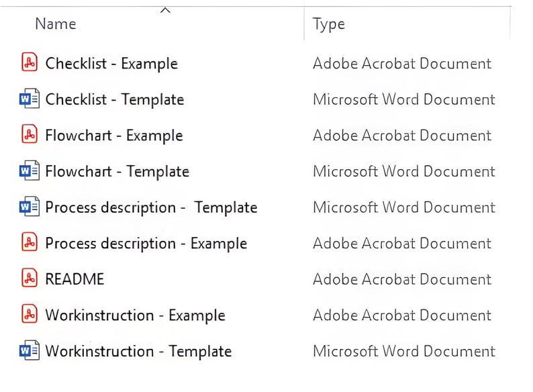Select the README file name
The width and height of the screenshot is (533, 392).
coord(75,279)
